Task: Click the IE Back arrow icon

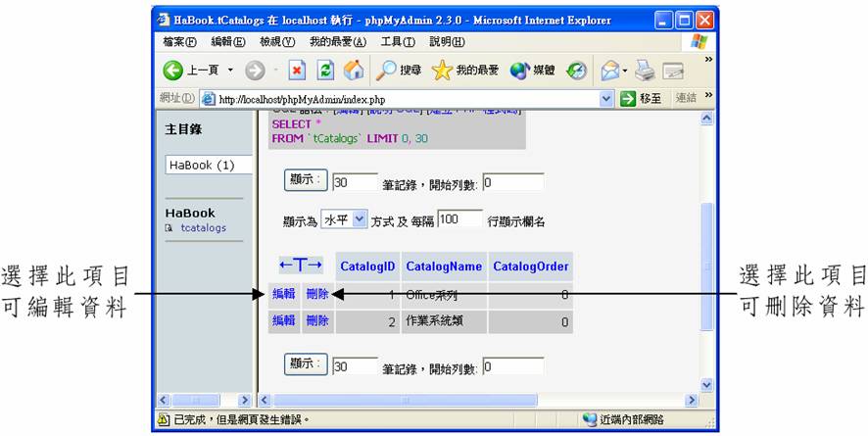Action: pos(172,71)
